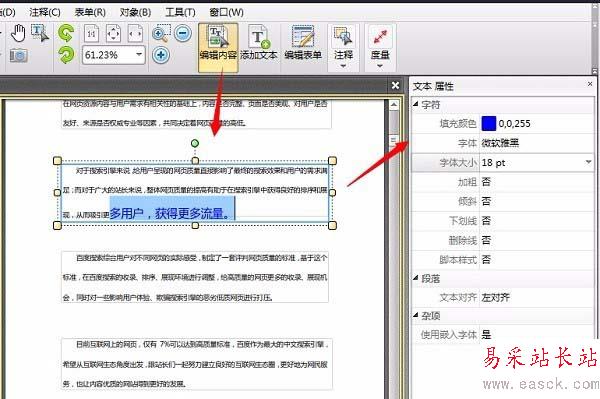Collapse the 杂项 miscellaneous section
Screen dimensions: 600x399
[x=416, y=315]
